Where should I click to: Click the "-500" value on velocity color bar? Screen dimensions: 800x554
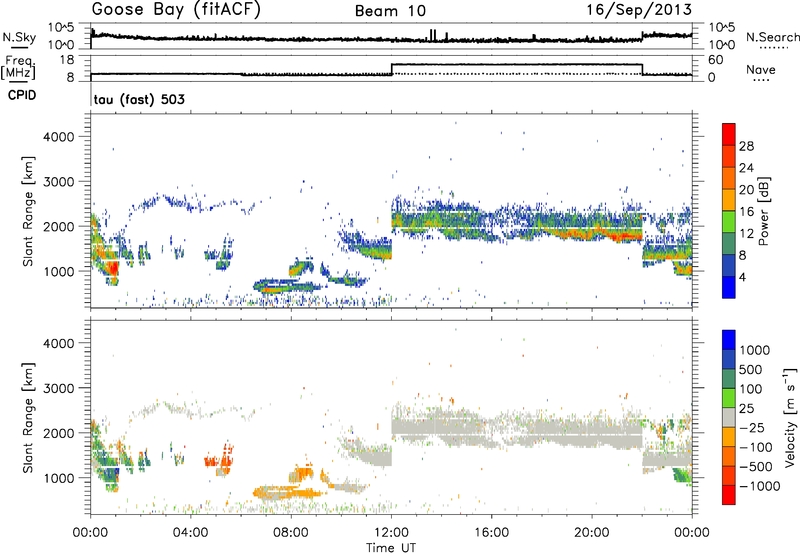[x=755, y=467]
